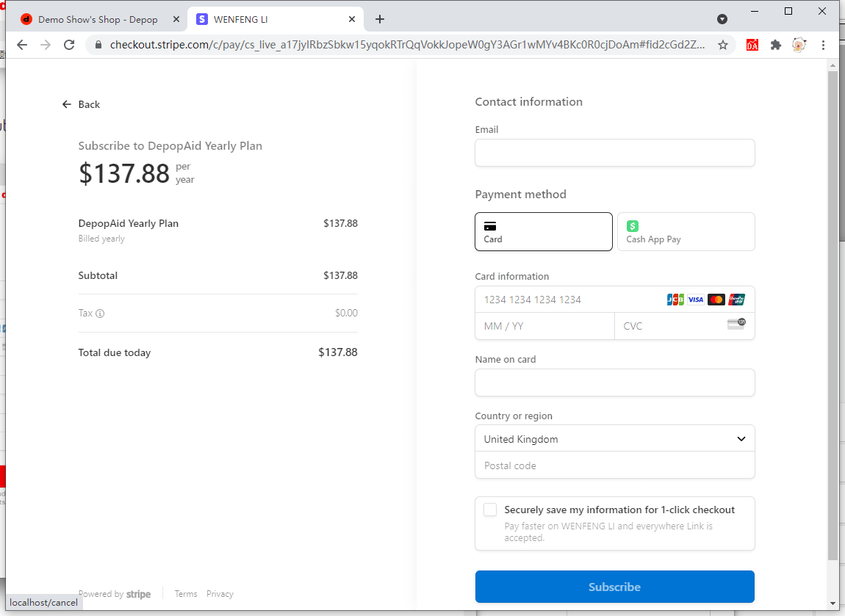Image resolution: width=845 pixels, height=616 pixels.
Task: Click the Mastercard brand icon
Action: click(x=716, y=300)
